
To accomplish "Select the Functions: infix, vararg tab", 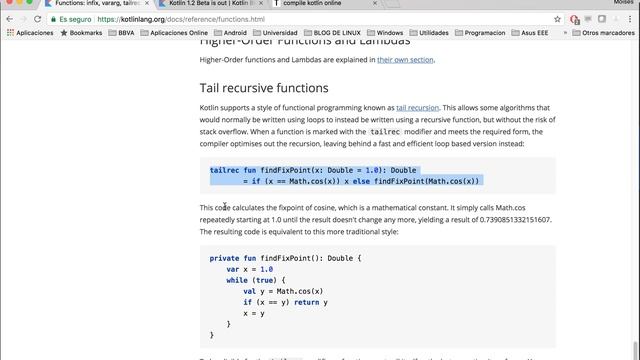I will (x=96, y=3).
